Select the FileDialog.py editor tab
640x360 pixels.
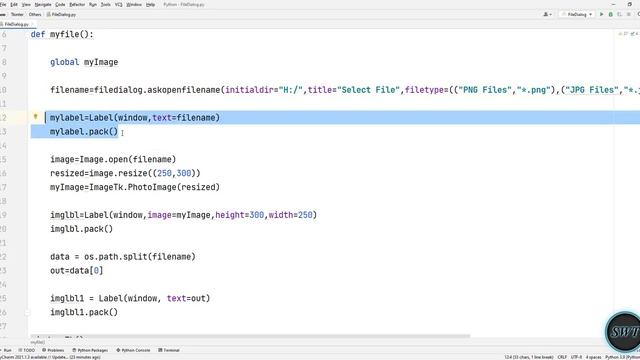point(16,24)
